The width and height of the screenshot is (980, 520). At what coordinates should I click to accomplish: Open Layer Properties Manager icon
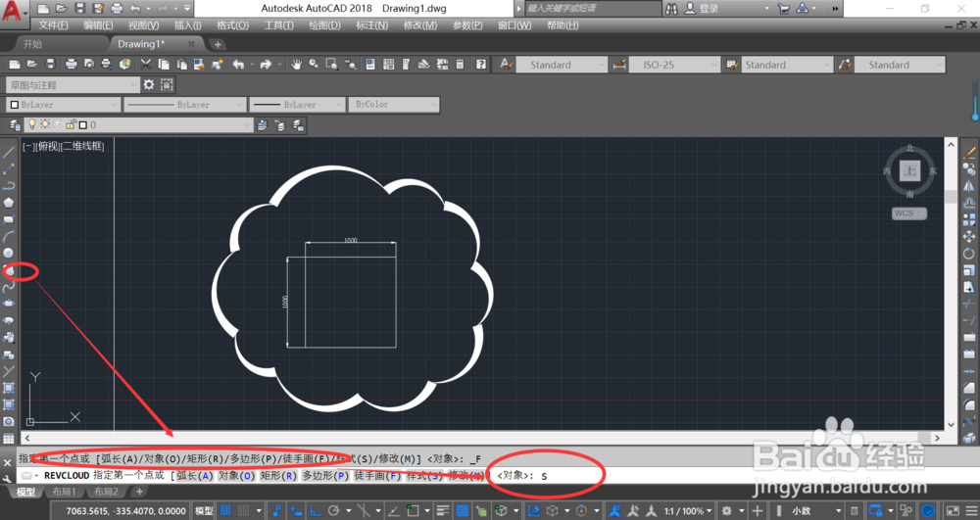tap(15, 124)
